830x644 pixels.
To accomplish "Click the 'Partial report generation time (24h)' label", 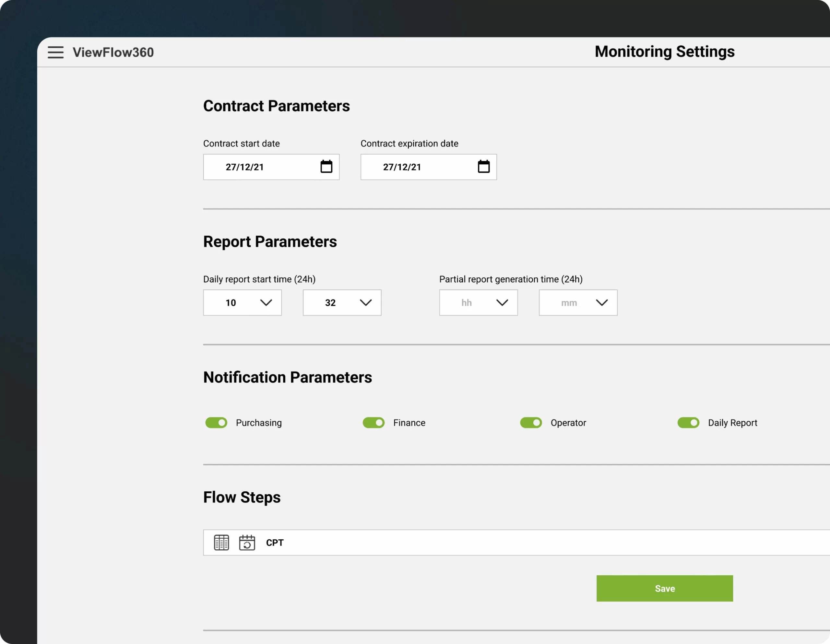I will point(511,279).
